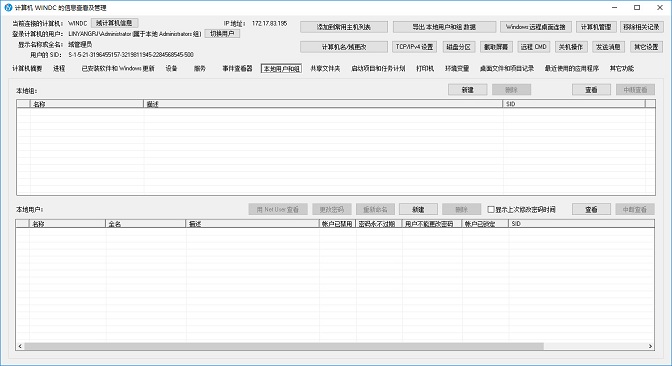Switch to the 其它功能 tab
The image size is (672, 366).
tap(622, 69)
